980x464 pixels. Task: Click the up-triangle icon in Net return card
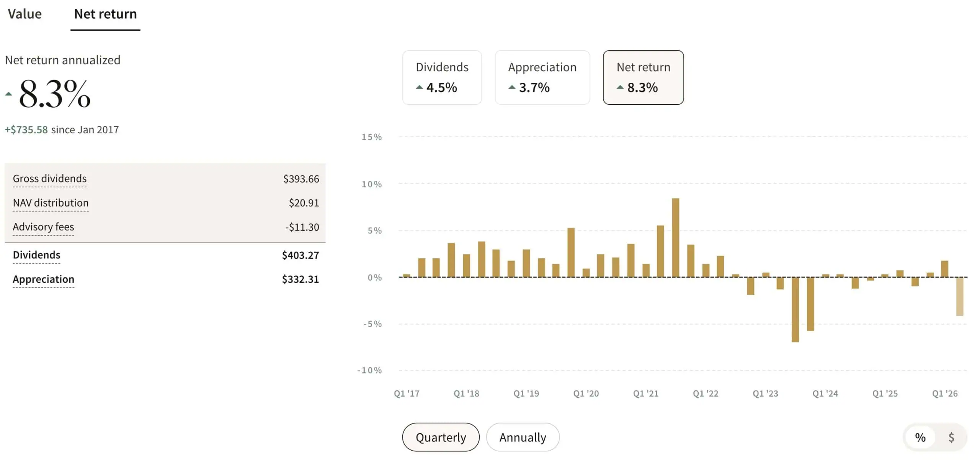pos(620,87)
